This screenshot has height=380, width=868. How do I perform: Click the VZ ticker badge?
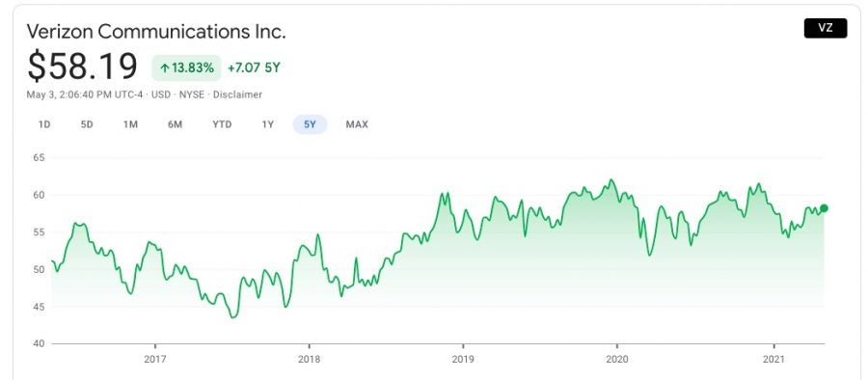[826, 28]
